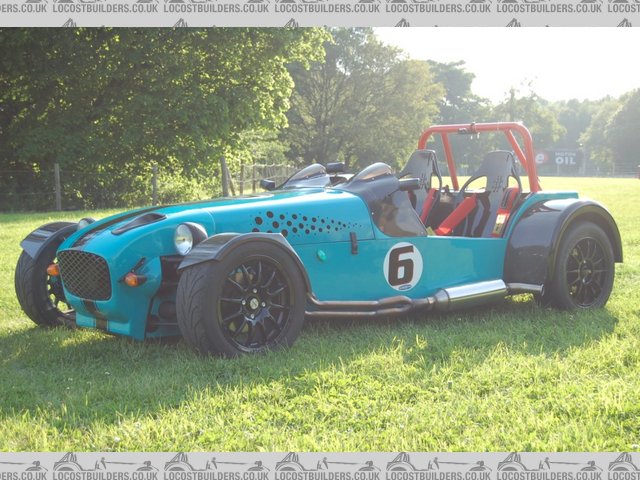
Task: Click the black mesh front grille
Action: [85, 274]
